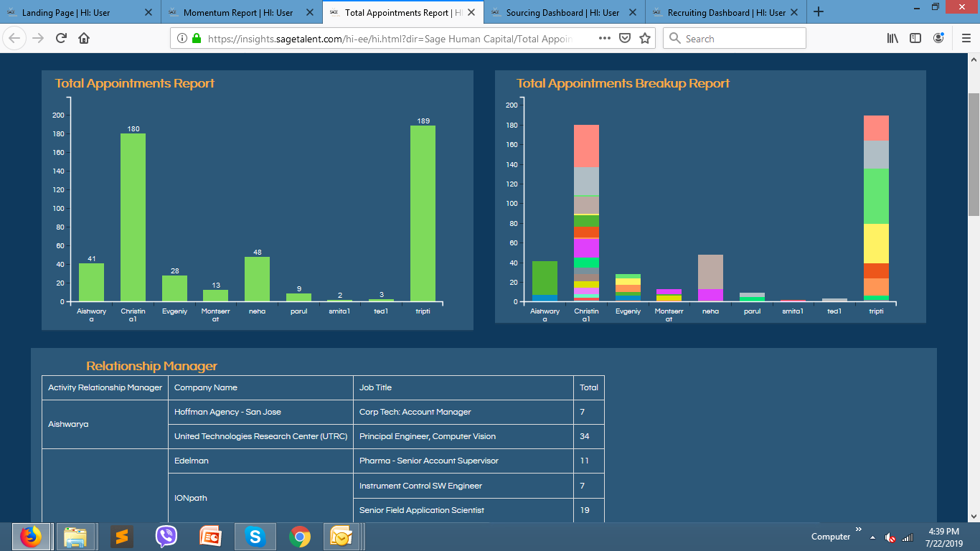Open Skype from the taskbar

[255, 537]
